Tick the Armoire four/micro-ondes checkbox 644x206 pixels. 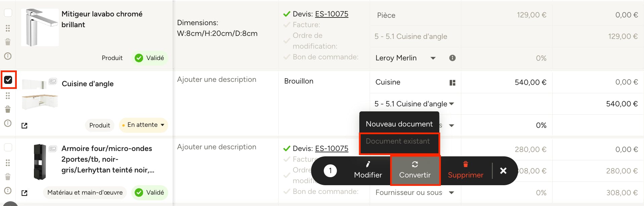(x=8, y=147)
